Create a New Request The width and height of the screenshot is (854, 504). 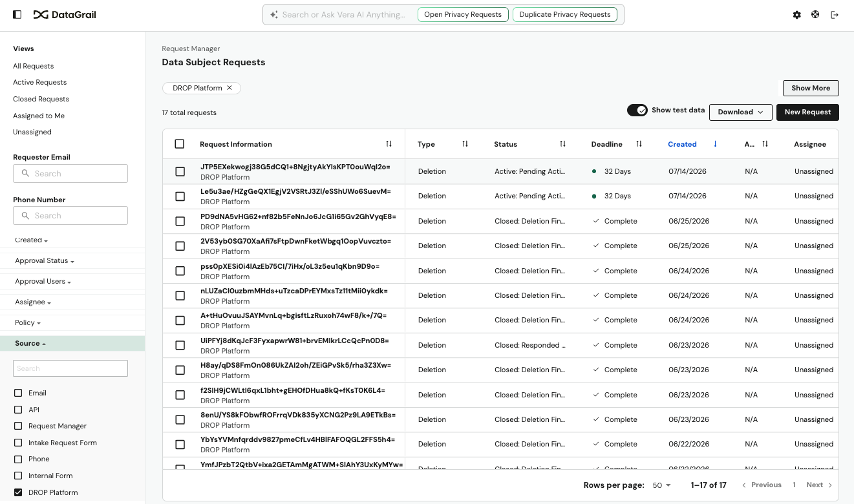807,112
